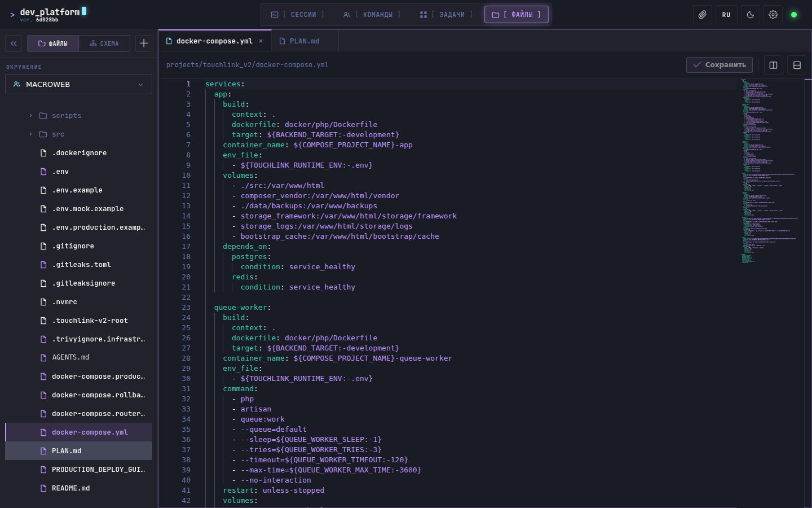The width and height of the screenshot is (812, 508).
Task: Click the .gitleaks.toml file icon
Action: pos(43,265)
